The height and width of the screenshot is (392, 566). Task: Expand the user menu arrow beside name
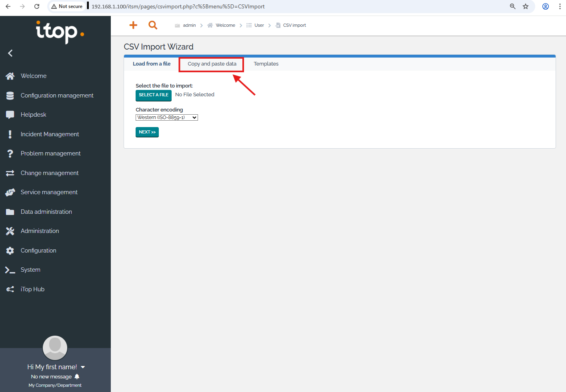click(83, 367)
